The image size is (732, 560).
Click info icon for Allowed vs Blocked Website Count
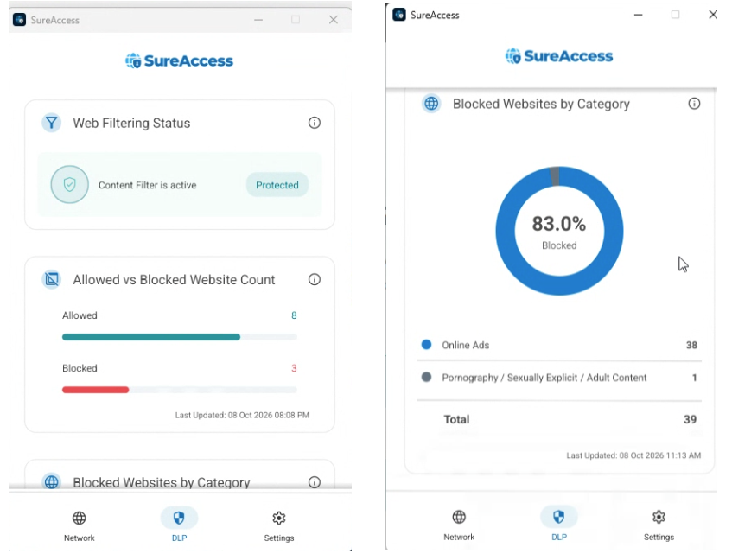tap(315, 279)
